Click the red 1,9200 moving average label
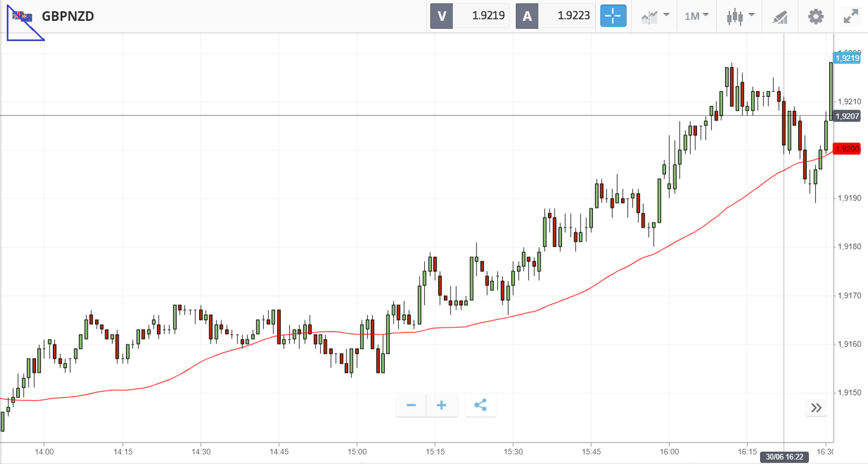Viewport: 868px width, 464px height. [847, 149]
